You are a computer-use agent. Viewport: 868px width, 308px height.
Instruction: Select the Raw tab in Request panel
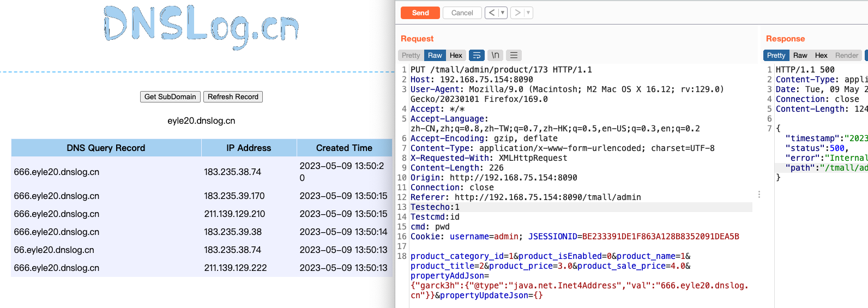click(x=435, y=55)
